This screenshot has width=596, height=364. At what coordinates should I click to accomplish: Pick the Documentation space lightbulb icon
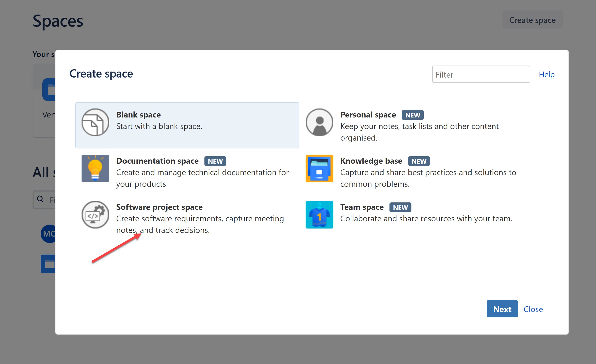[x=95, y=168]
